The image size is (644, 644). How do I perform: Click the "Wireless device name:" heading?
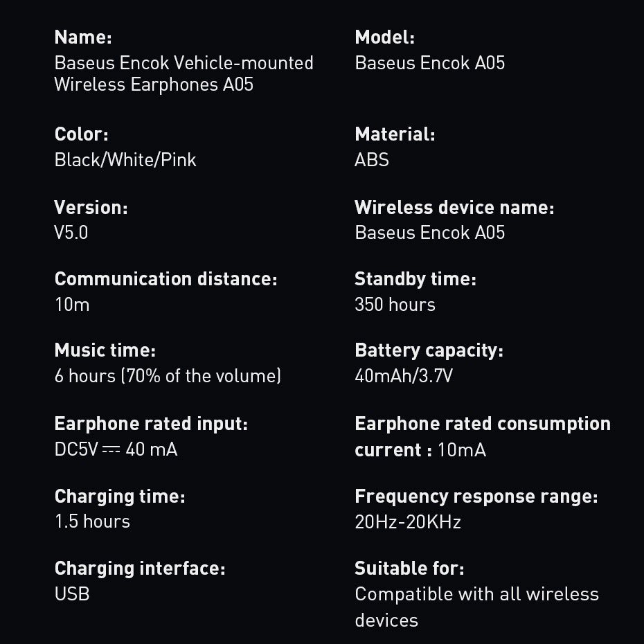454,208
